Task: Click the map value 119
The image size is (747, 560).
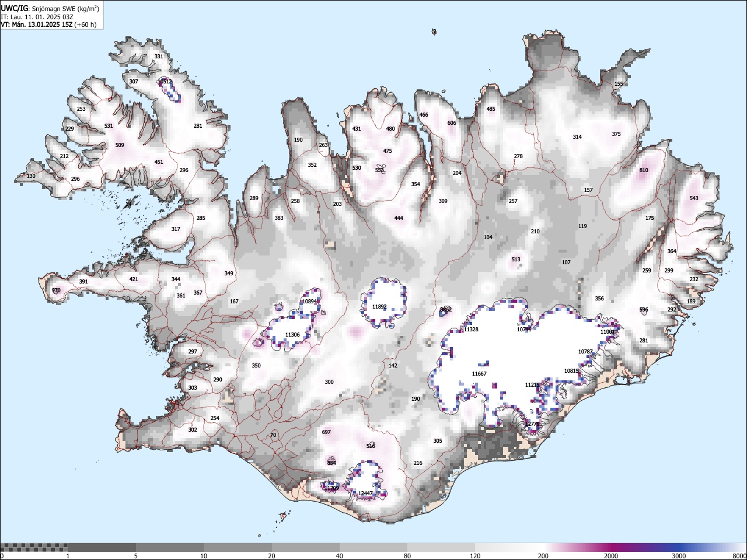Action: click(x=582, y=226)
